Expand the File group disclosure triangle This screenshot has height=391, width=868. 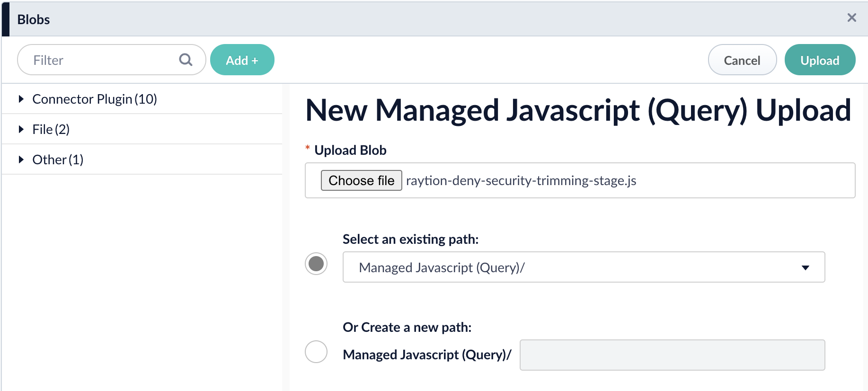point(21,129)
